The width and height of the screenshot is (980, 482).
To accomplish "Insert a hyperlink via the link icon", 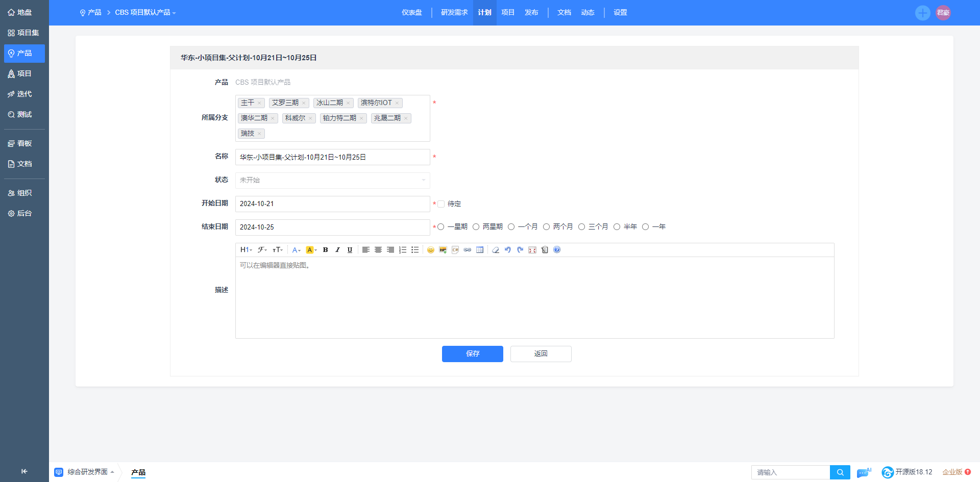I will pos(467,250).
